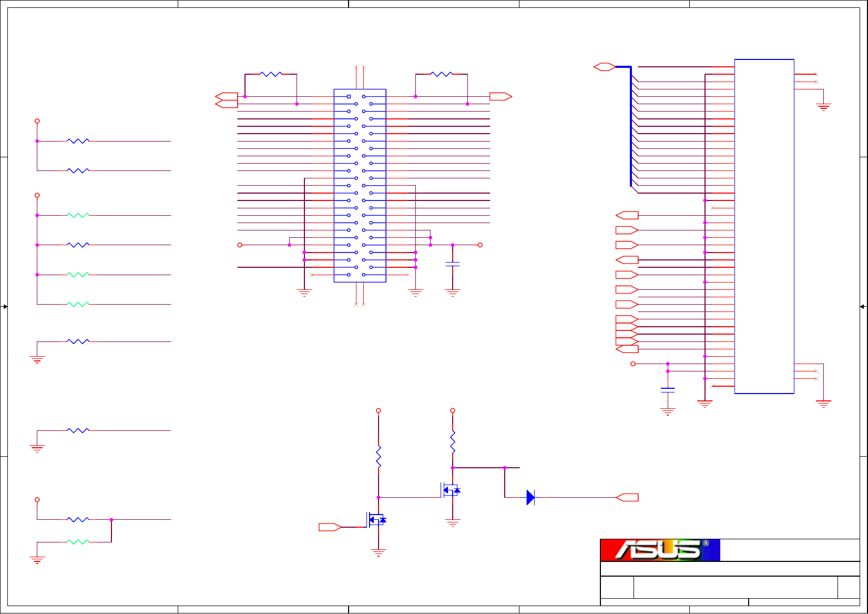Image resolution: width=868 pixels, height=614 pixels.
Task: Select the capacitor beside the center connector
Action: (453, 264)
